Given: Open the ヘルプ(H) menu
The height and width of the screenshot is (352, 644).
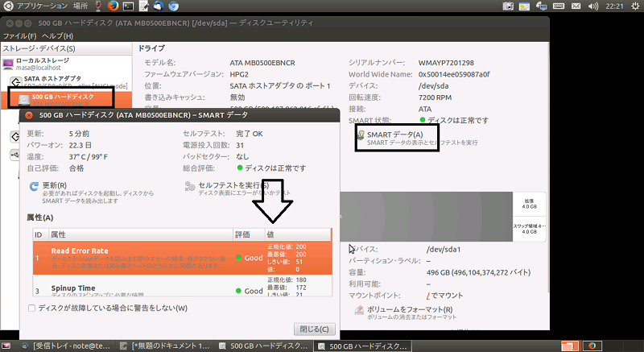Looking at the screenshot, I should point(57,36).
